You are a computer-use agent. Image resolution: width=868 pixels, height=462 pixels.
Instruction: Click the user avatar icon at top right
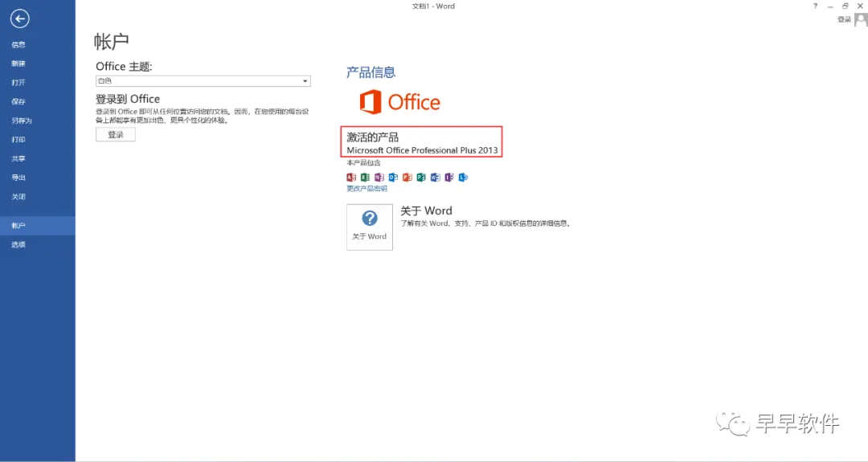coord(861,20)
